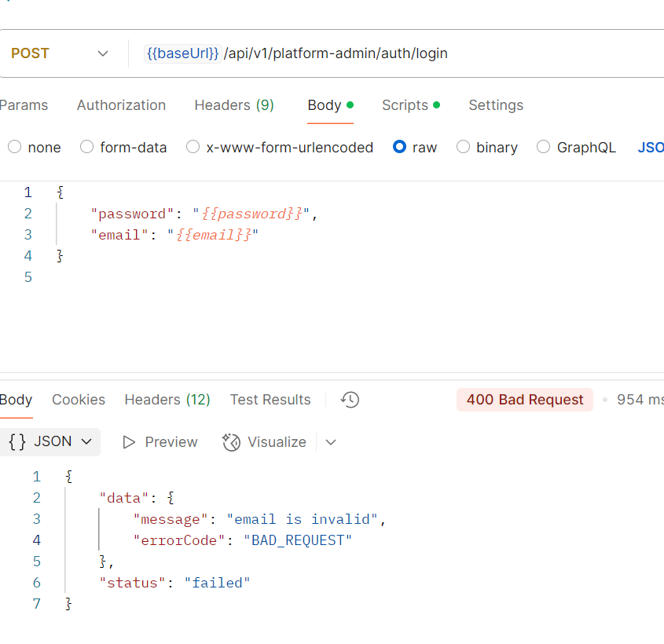Screen dimensions: 664x644
Task: Open the request Headers (9) tab
Action: tap(234, 105)
